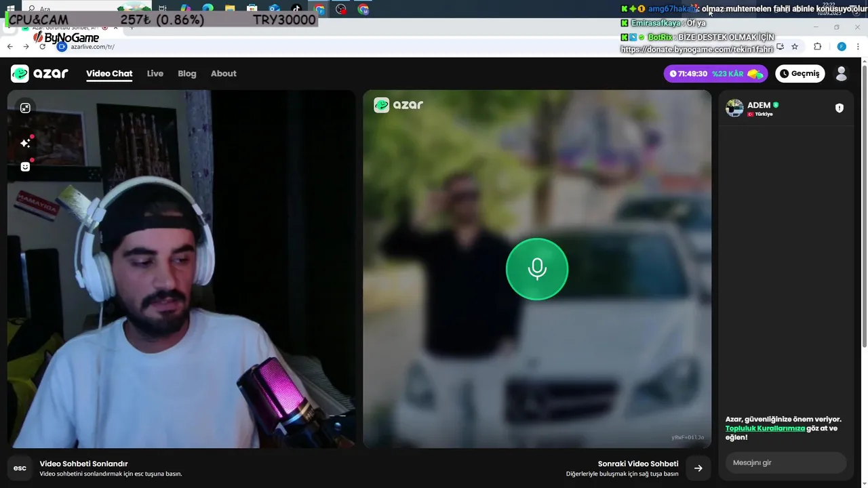
Task: Open ADEM's profile picture
Action: pyautogui.click(x=734, y=108)
